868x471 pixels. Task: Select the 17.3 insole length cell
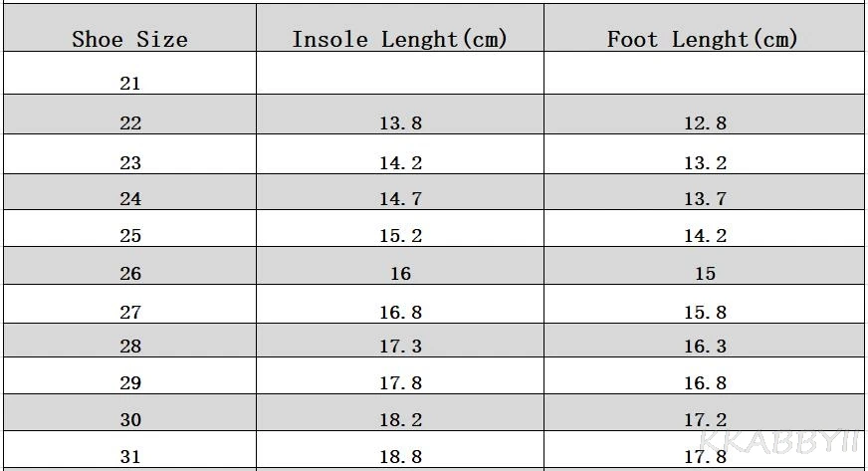(x=400, y=347)
